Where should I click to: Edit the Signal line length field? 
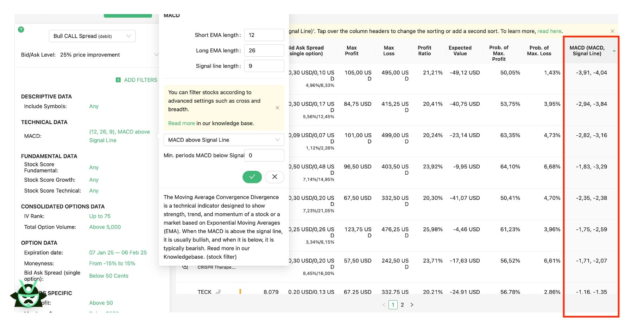pos(264,66)
